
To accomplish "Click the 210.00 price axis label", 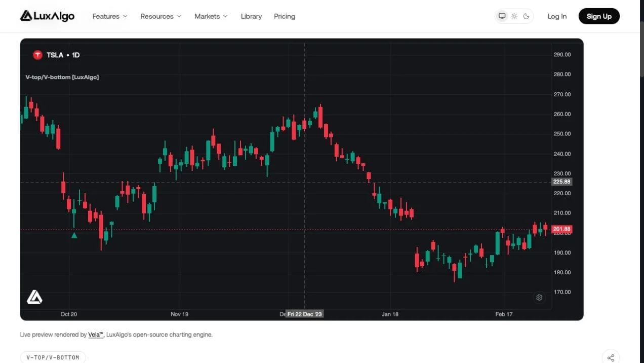I will (562, 213).
